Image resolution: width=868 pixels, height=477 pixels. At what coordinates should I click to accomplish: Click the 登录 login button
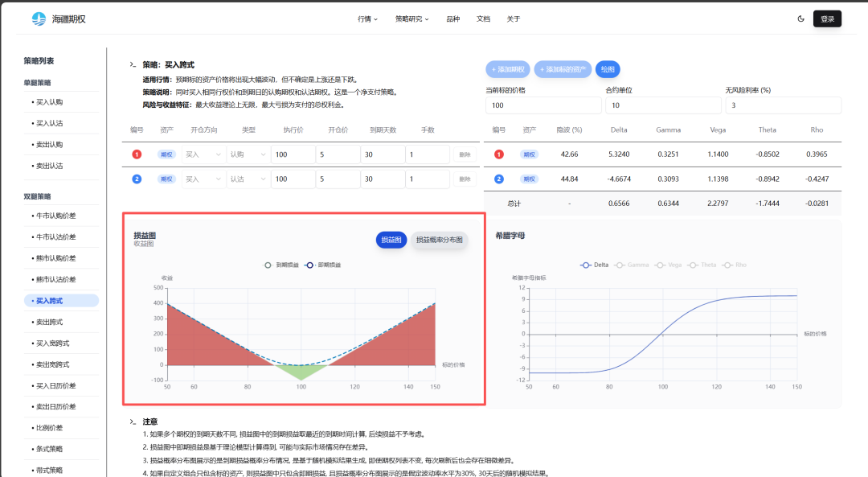pos(827,19)
